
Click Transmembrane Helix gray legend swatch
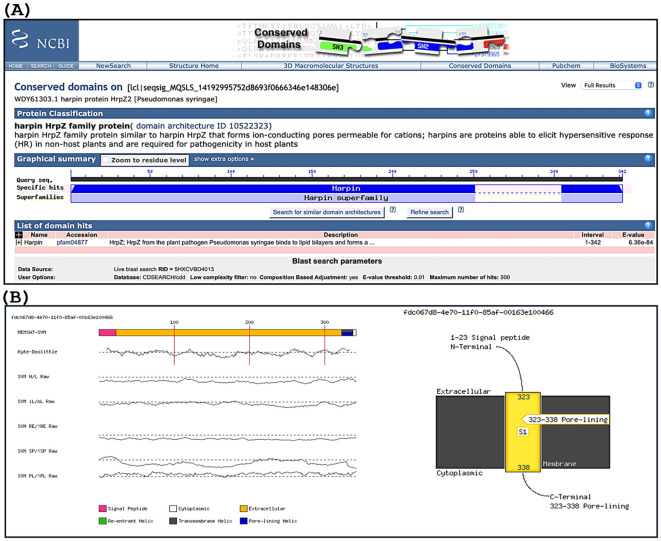[173, 521]
